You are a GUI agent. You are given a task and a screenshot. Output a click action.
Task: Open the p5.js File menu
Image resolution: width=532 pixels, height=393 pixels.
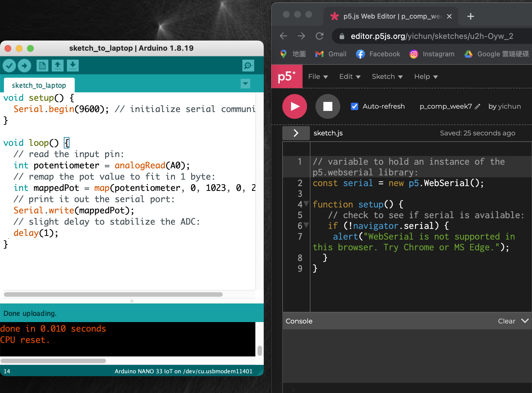click(x=318, y=77)
